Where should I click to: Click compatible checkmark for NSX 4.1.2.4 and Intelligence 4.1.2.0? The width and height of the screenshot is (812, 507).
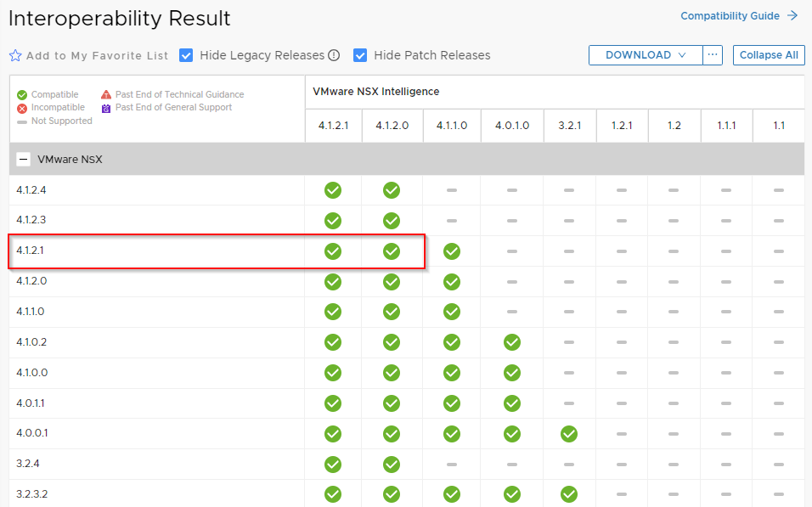tap(392, 190)
